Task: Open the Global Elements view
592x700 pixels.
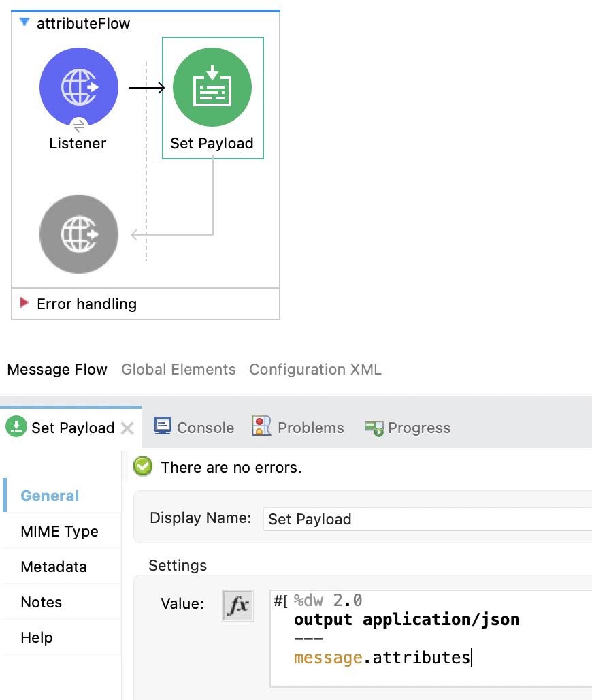Action: [x=178, y=369]
